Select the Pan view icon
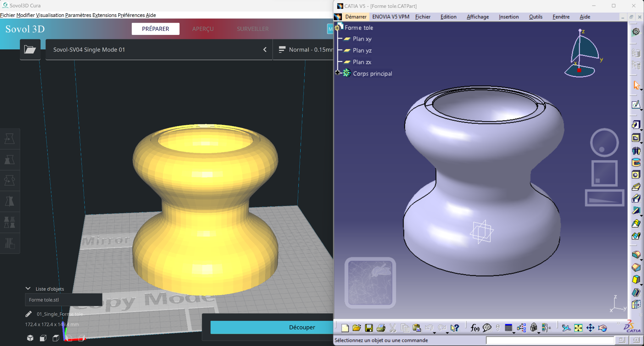The width and height of the screenshot is (644, 346). [x=590, y=328]
